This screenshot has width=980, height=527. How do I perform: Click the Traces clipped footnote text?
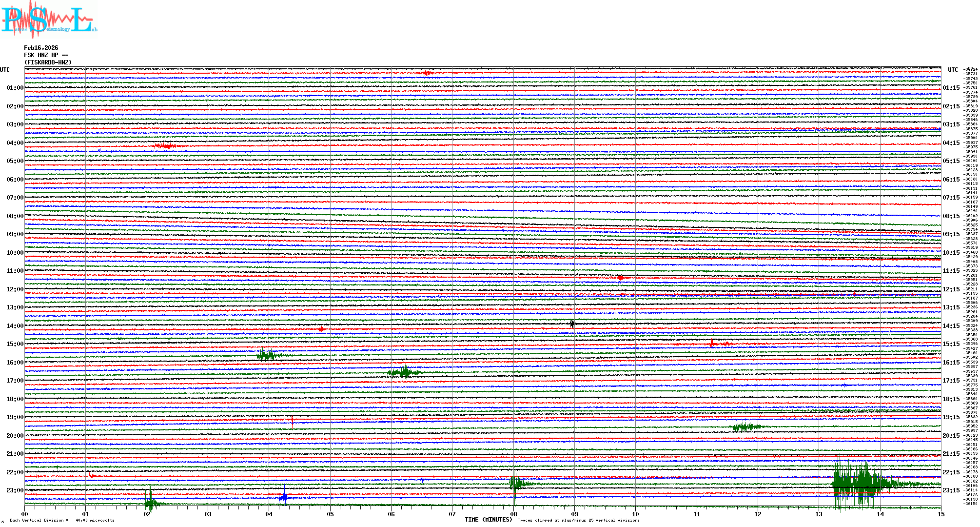pyautogui.click(x=578, y=520)
